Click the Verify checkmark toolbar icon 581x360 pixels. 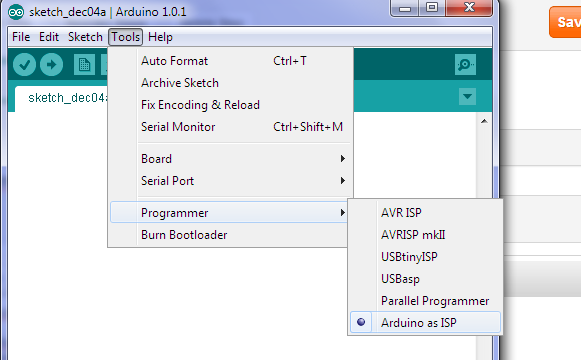point(24,65)
